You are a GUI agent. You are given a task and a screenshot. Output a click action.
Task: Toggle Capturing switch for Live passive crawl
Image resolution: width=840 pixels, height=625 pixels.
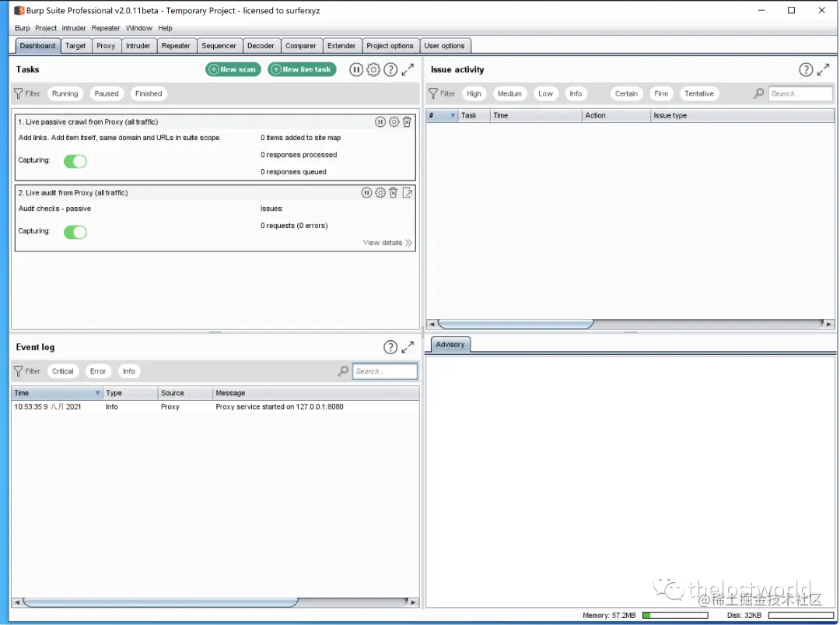pyautogui.click(x=75, y=161)
